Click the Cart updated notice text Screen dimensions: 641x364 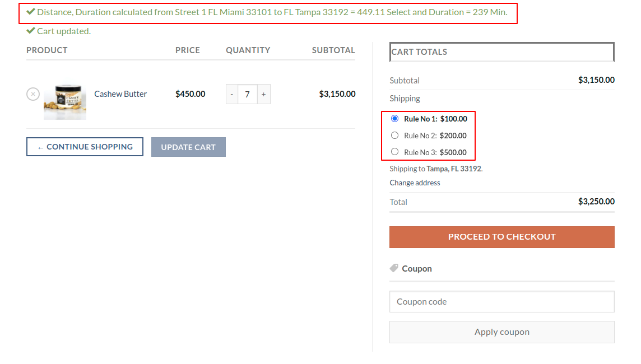[x=64, y=31]
